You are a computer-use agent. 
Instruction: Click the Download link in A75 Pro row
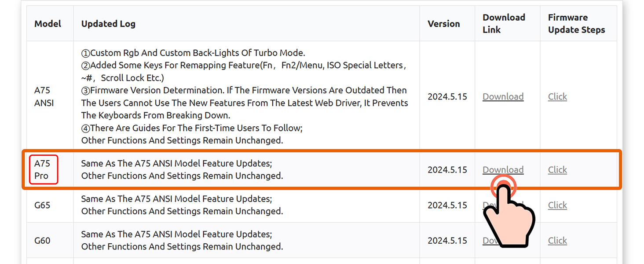(503, 169)
